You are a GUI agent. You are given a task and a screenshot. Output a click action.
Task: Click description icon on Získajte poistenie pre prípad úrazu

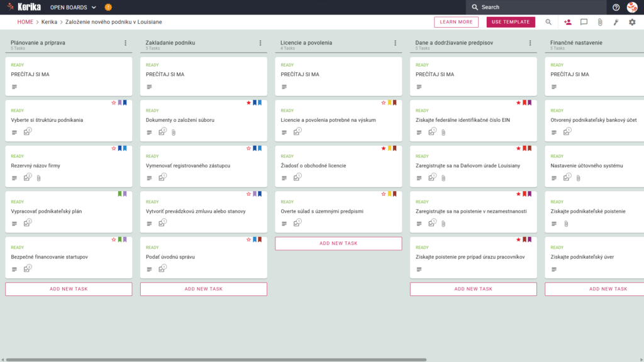click(419, 269)
